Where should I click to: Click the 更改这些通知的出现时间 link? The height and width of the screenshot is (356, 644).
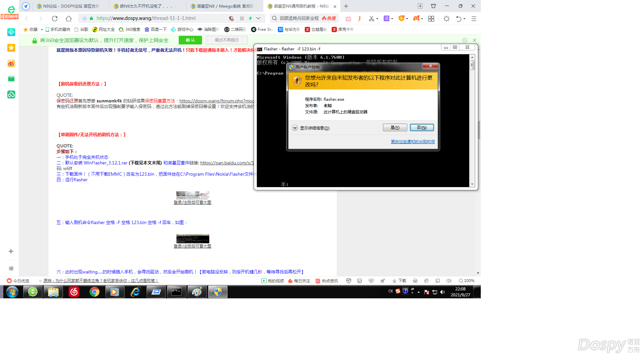[x=413, y=142]
